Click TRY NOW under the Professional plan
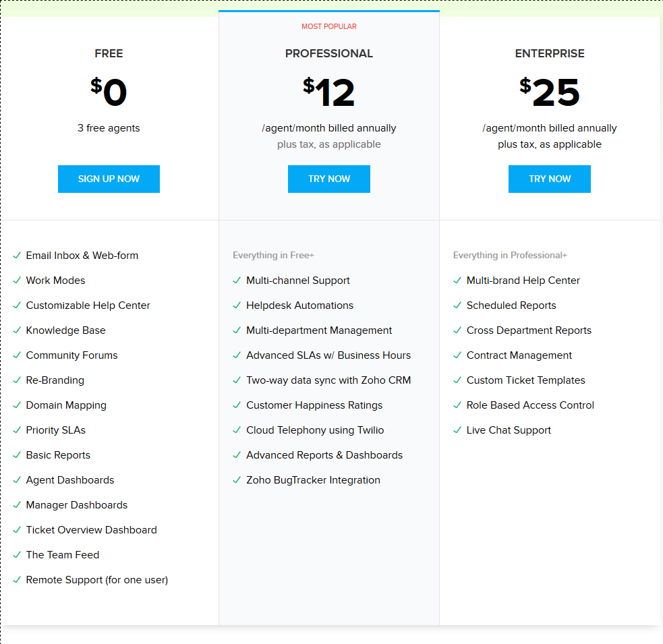This screenshot has width=663, height=644. point(329,179)
